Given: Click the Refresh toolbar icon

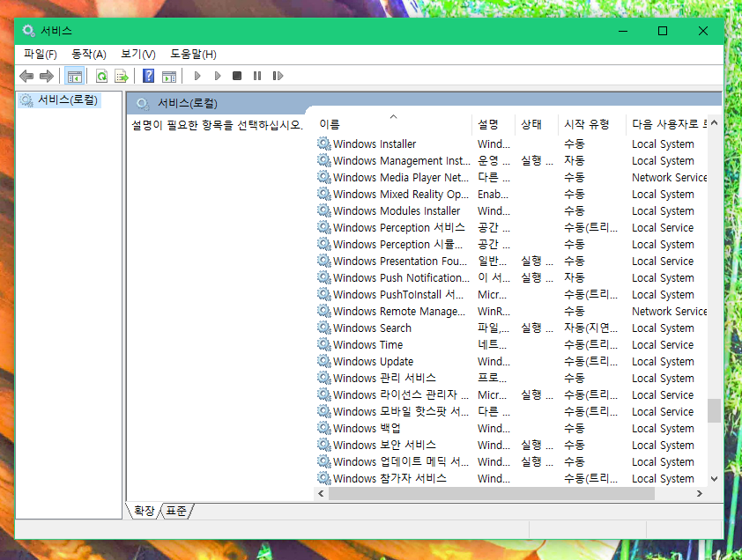Looking at the screenshot, I should coord(101,76).
